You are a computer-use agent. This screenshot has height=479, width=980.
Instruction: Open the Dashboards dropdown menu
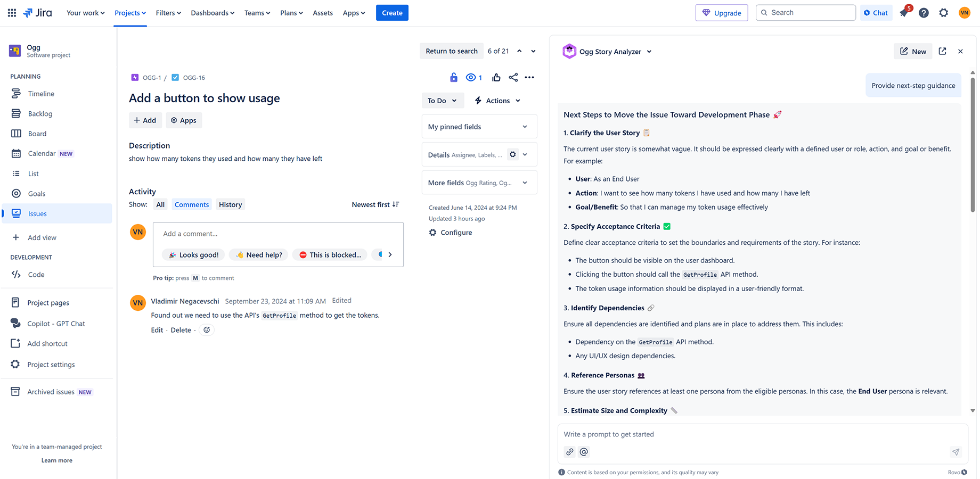[213, 13]
